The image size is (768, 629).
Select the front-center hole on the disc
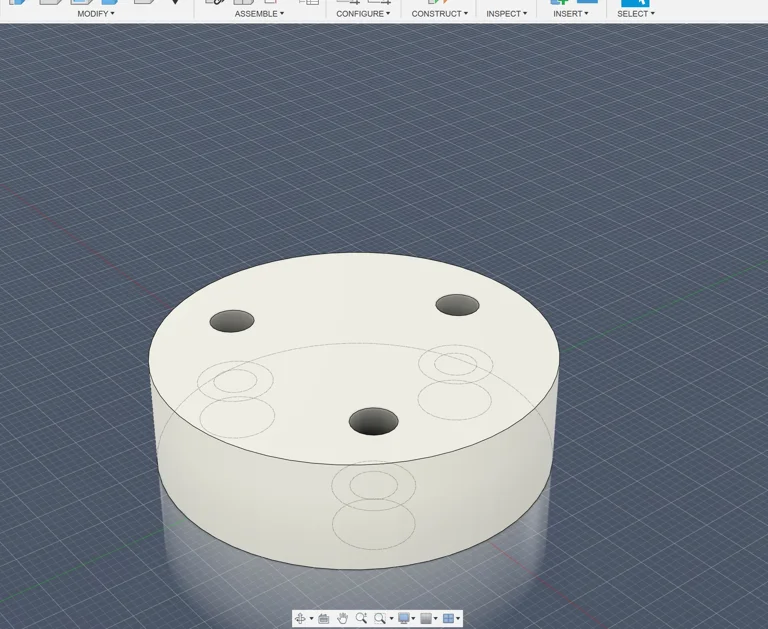coord(373,421)
